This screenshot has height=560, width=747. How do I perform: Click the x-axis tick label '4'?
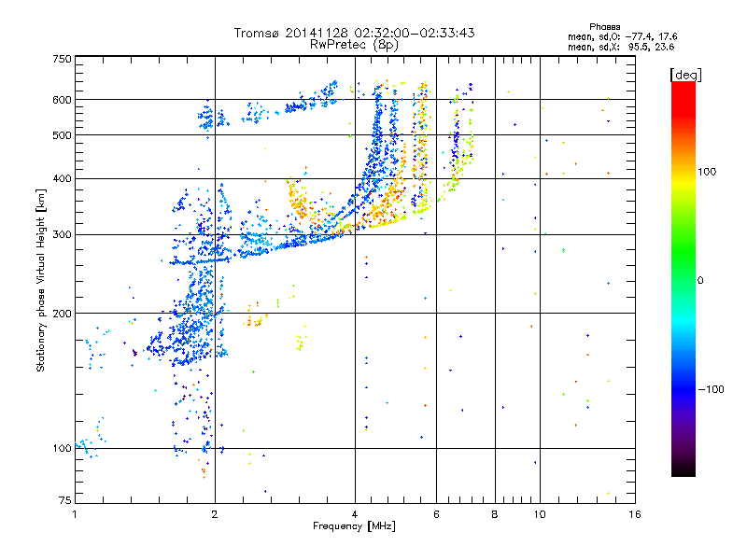pos(355,514)
